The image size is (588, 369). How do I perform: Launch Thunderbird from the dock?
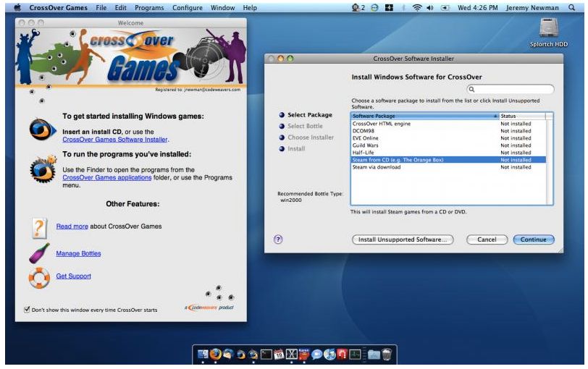(228, 354)
